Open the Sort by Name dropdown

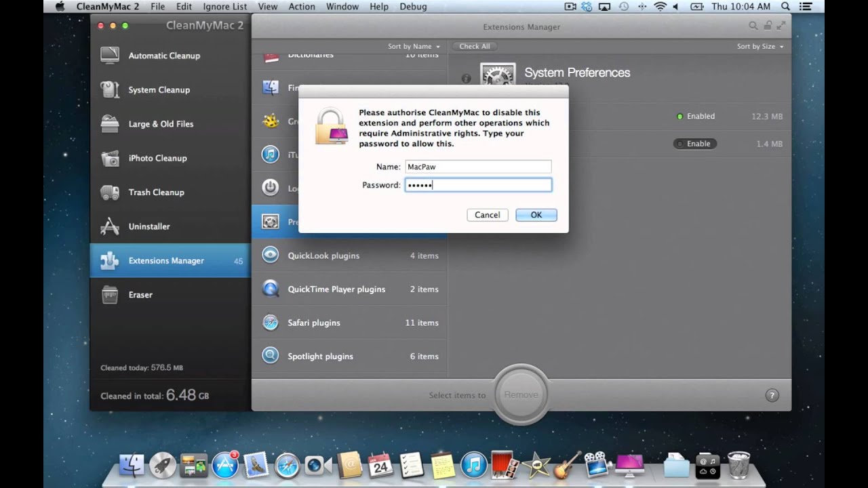(414, 46)
